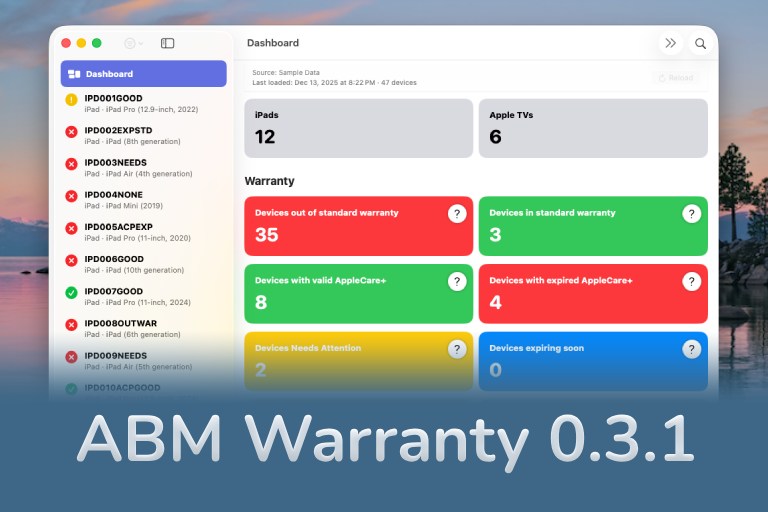The height and width of the screenshot is (512, 768).
Task: Click the Reload button
Action: tap(676, 78)
